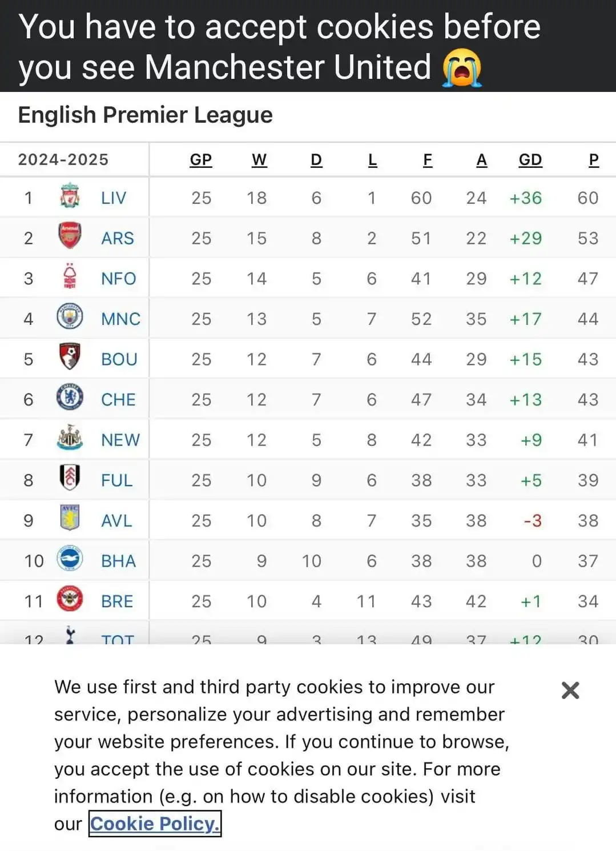Sort standings by P points header
Image resolution: width=616 pixels, height=851 pixels.
(594, 160)
